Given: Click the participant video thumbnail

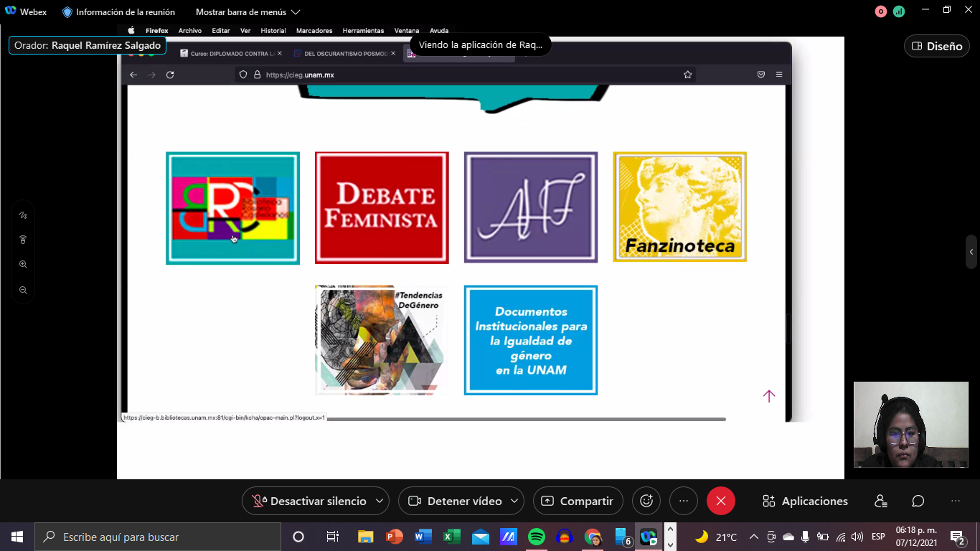Looking at the screenshot, I should (911, 425).
